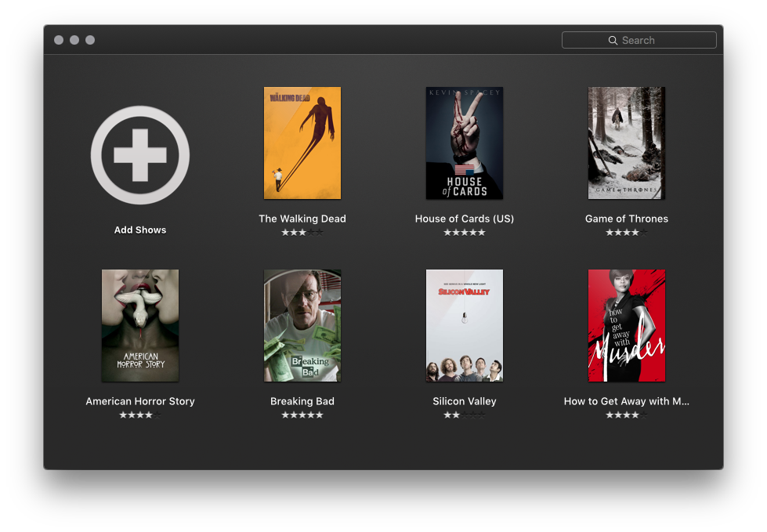
Task: Minimize the window with the middle titlebar dot
Action: (x=74, y=40)
